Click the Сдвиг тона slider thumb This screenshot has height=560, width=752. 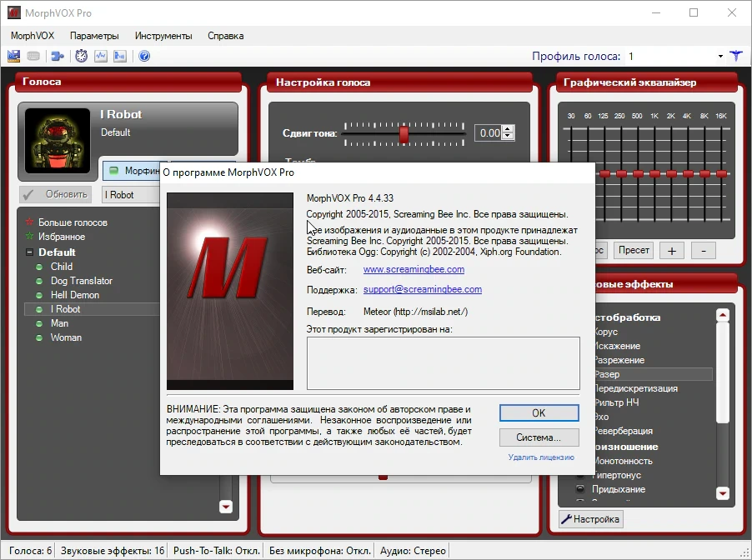click(404, 133)
